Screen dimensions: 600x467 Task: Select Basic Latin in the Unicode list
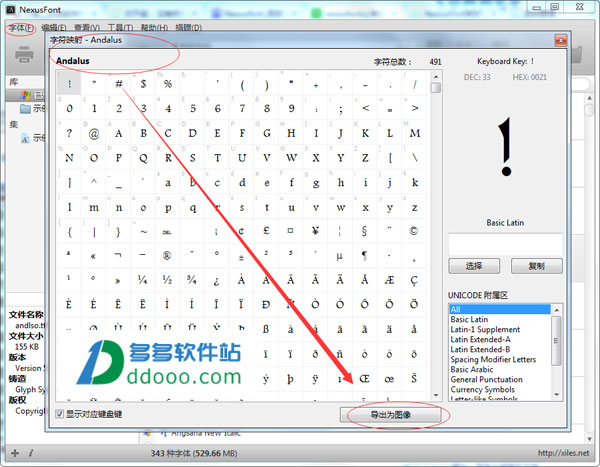pyautogui.click(x=500, y=319)
